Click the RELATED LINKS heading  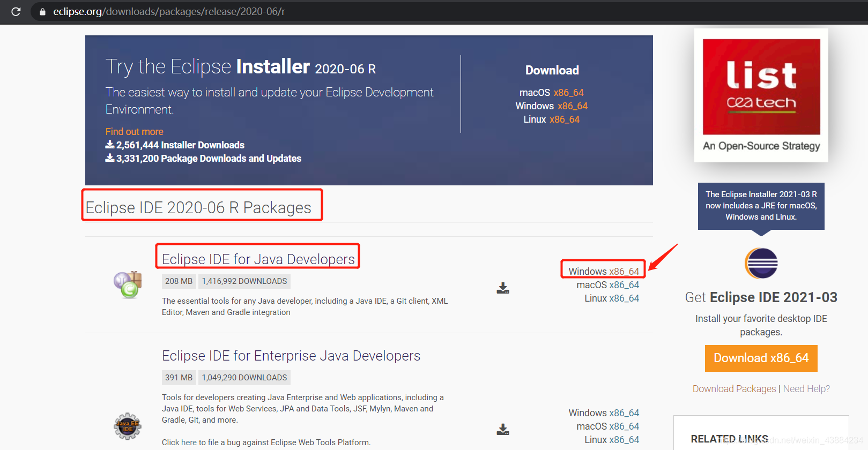[x=729, y=439]
